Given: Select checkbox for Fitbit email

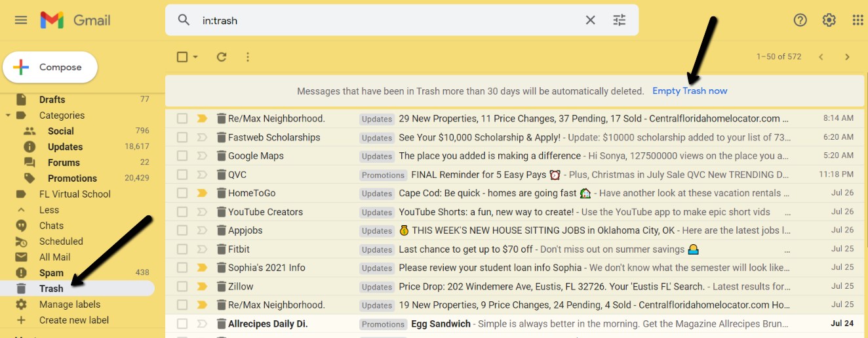Looking at the screenshot, I should pyautogui.click(x=182, y=249).
